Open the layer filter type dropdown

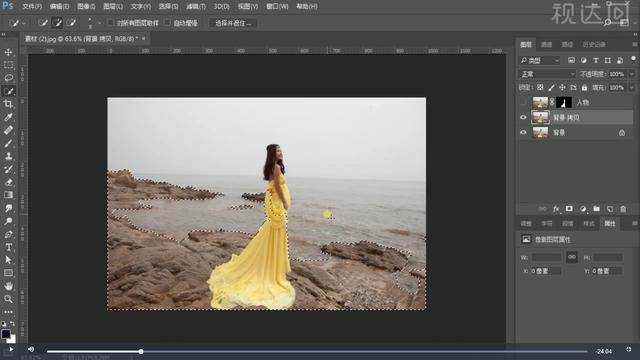[x=540, y=60]
